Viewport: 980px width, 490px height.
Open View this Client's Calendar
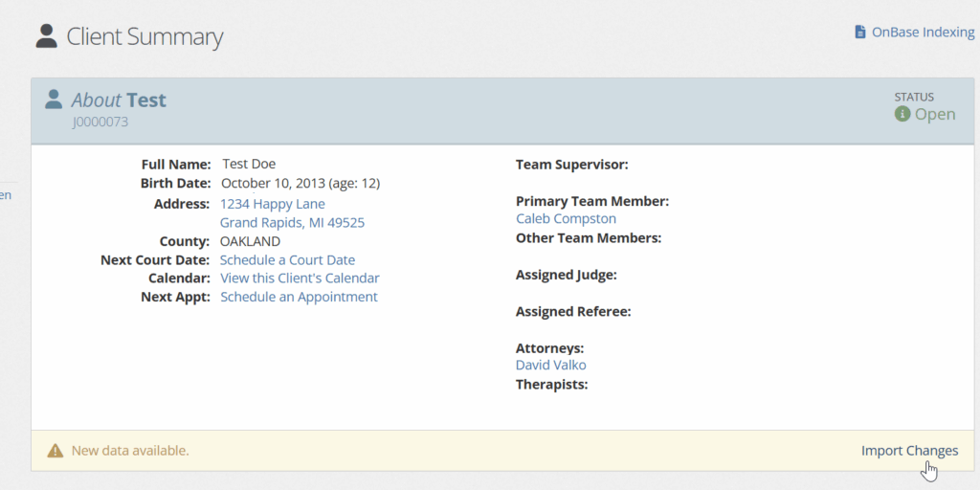click(x=300, y=278)
